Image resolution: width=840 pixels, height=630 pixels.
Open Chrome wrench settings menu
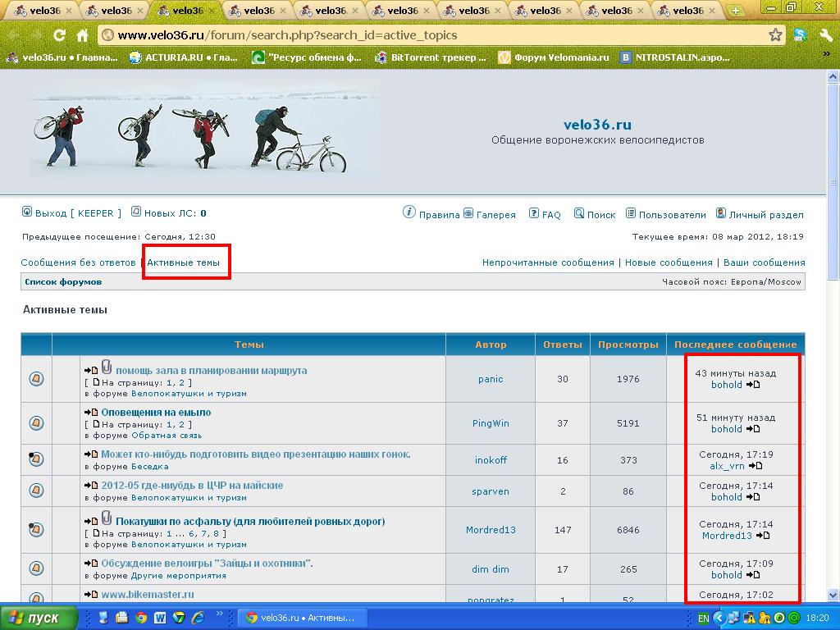pyautogui.click(x=824, y=35)
